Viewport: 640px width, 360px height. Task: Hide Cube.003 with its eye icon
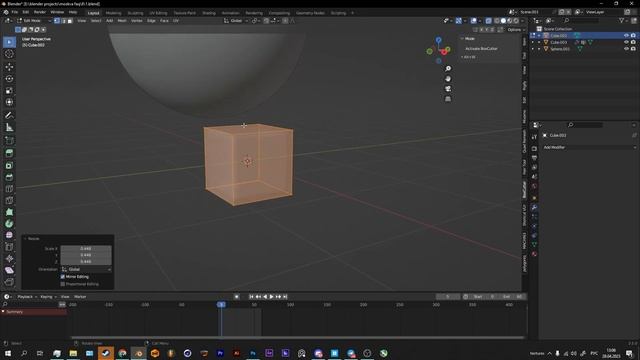click(626, 42)
